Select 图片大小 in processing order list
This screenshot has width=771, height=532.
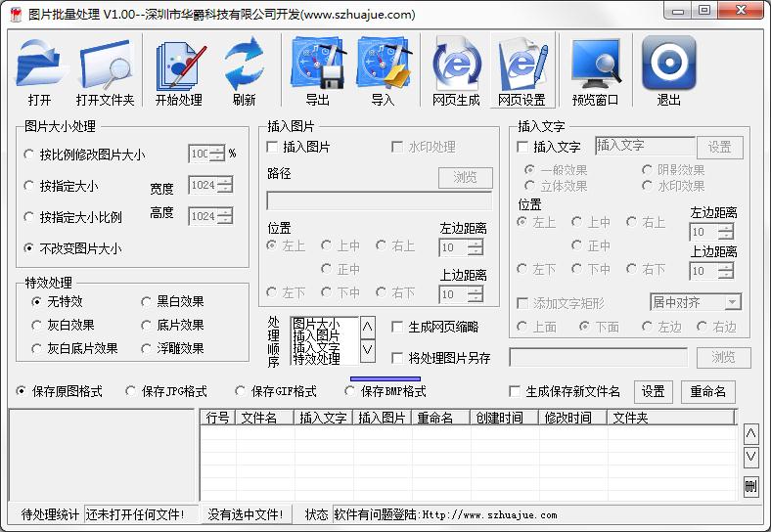click(316, 324)
